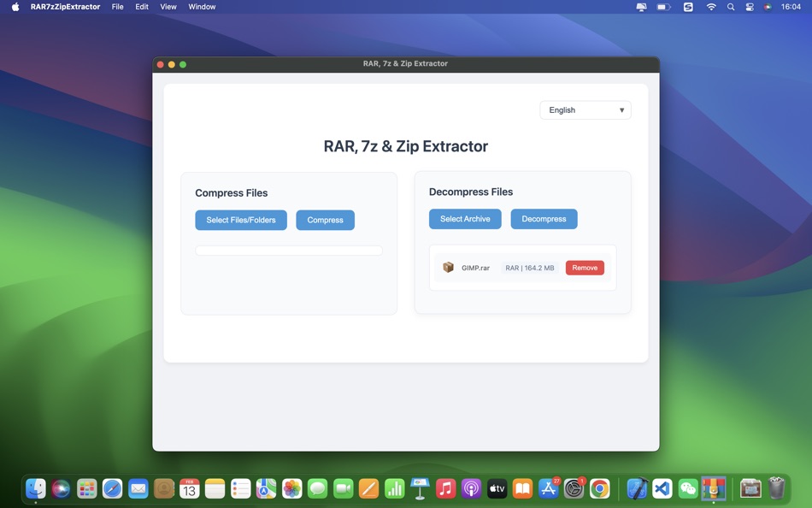Start extraction with the Decompress button
Screen dimensions: 812x508
click(544, 219)
